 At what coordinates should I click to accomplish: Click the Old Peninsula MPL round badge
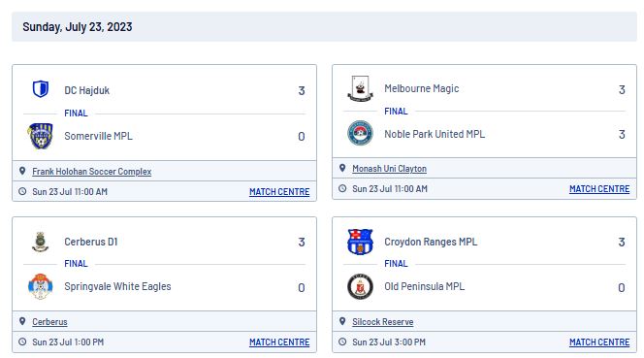tap(360, 286)
